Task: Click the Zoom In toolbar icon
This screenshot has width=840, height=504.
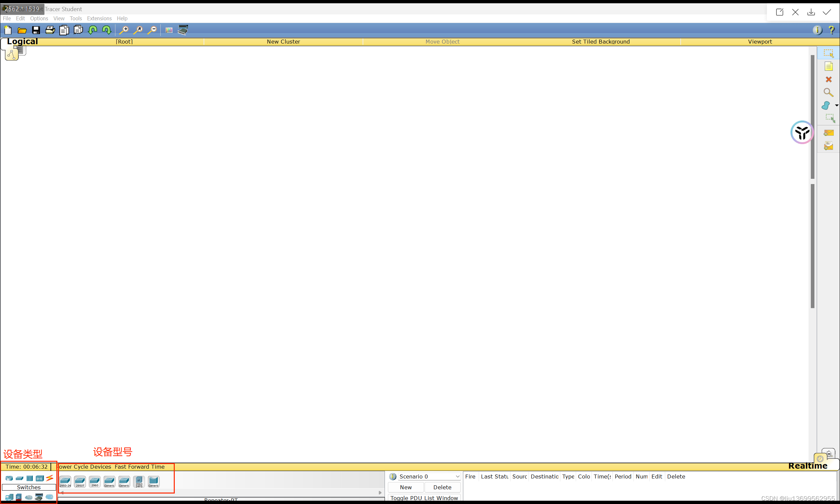Action: click(x=124, y=30)
